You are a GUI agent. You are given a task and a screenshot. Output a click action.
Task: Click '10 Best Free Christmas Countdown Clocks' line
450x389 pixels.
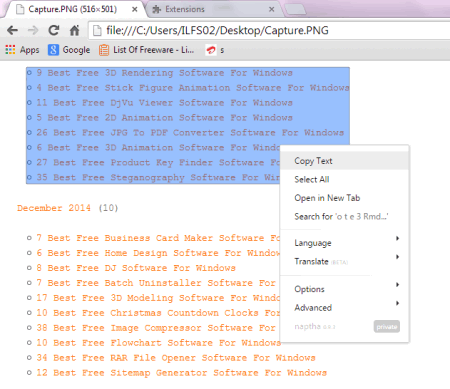tap(158, 313)
